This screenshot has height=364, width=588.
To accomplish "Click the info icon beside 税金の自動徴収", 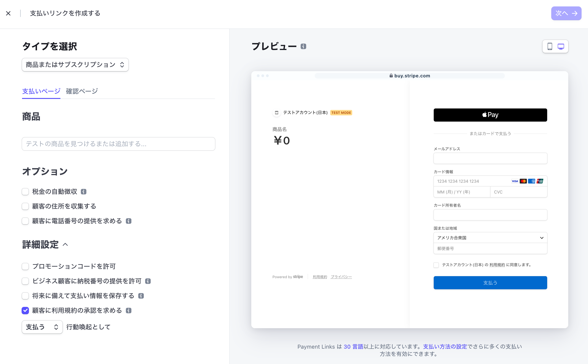I will tap(83, 192).
